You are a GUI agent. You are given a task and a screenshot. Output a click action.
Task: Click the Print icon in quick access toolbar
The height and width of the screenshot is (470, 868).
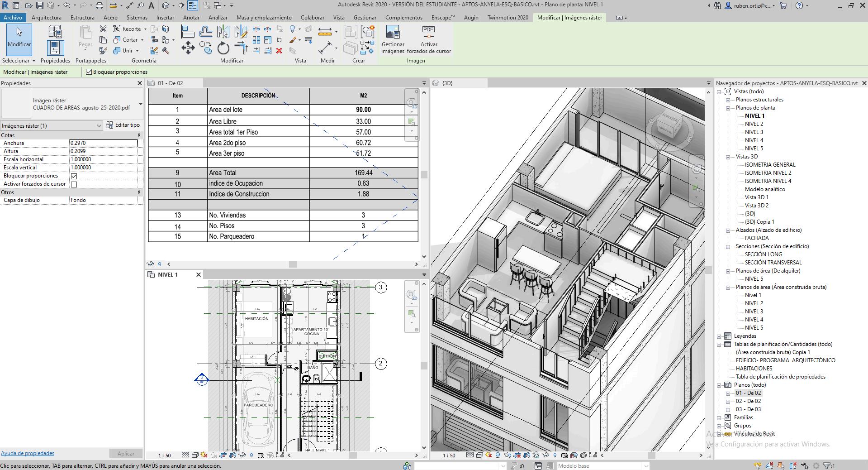[x=99, y=5]
